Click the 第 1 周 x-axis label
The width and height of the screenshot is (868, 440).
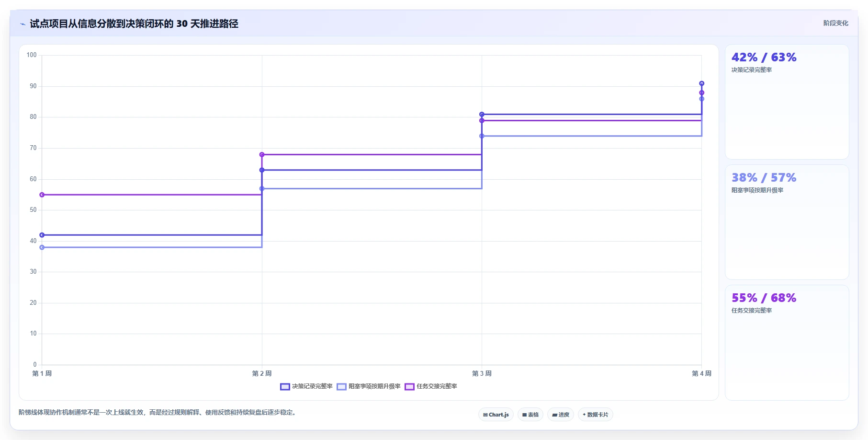click(42, 373)
